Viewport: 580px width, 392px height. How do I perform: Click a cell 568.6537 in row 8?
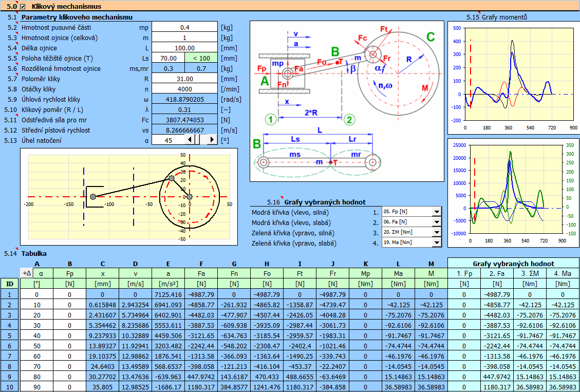(x=168, y=367)
